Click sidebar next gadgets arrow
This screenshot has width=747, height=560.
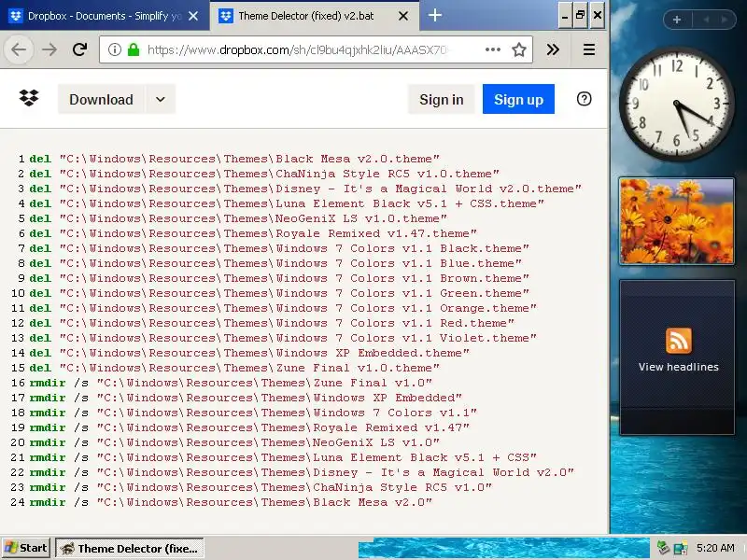[725, 20]
